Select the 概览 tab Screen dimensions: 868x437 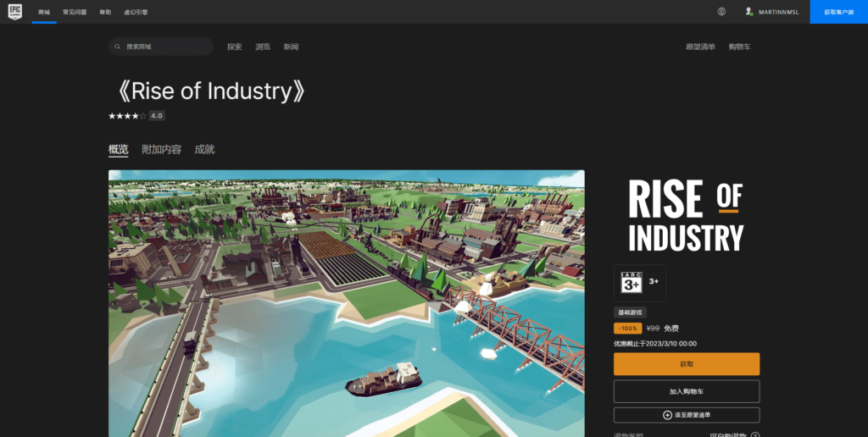click(x=119, y=149)
